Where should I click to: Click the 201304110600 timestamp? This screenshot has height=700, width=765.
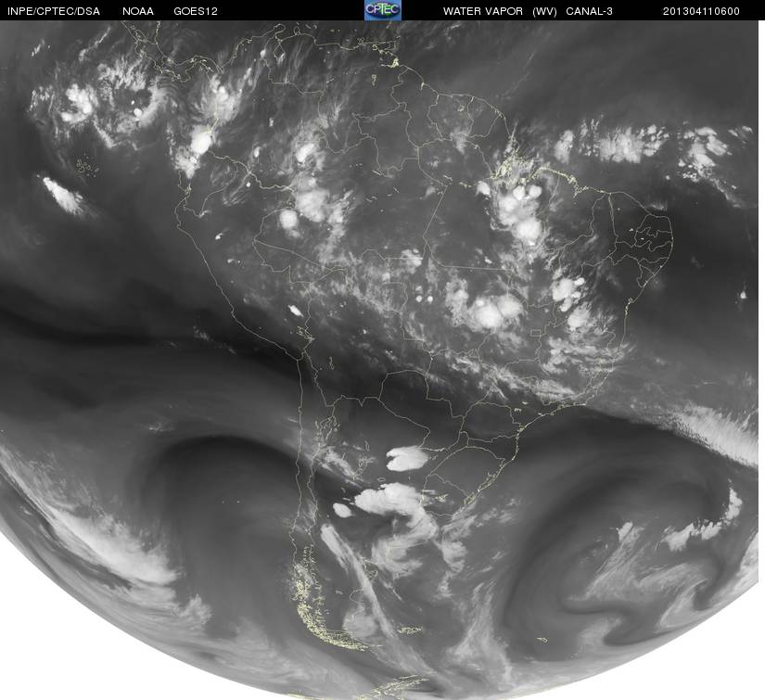point(701,11)
